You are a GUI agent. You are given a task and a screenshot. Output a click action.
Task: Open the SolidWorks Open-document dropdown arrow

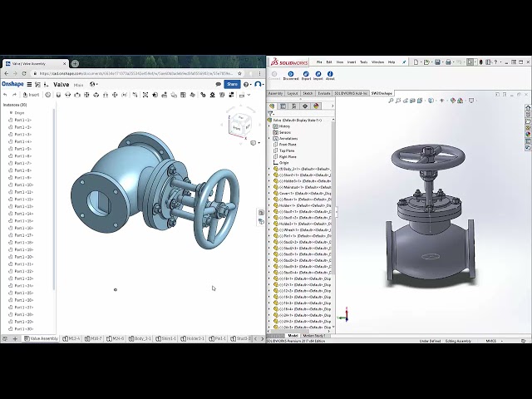pyautogui.click(x=431, y=62)
